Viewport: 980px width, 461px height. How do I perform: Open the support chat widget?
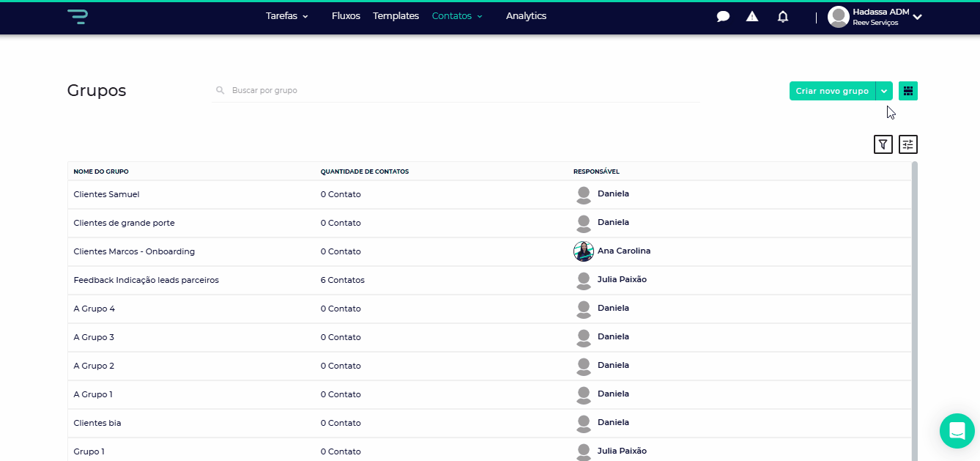point(957,431)
